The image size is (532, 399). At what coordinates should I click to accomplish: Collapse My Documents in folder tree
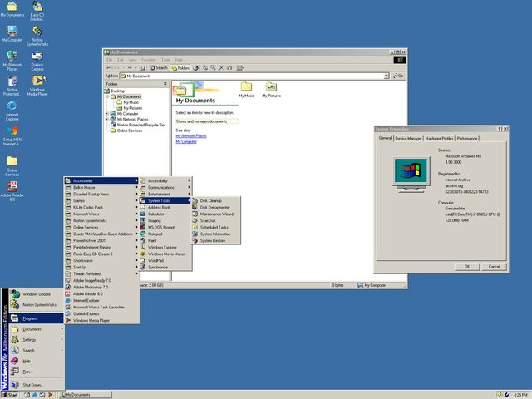(107, 96)
